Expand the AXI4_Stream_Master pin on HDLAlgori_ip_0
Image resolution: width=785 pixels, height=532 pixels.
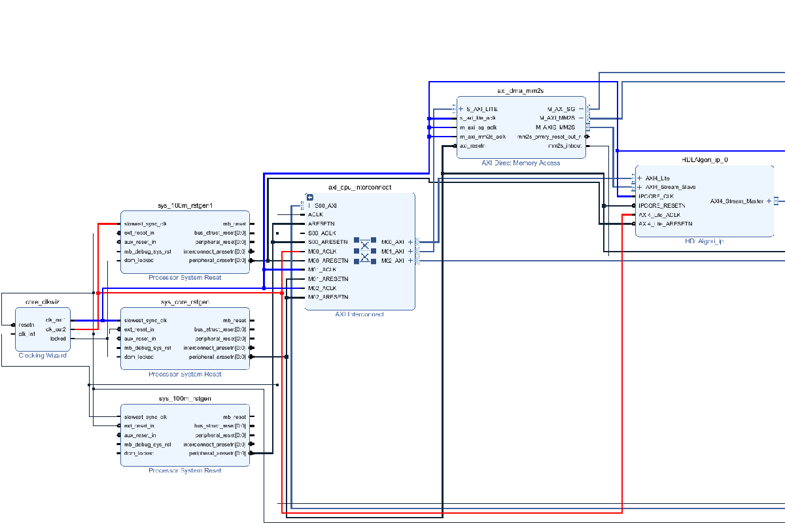769,201
